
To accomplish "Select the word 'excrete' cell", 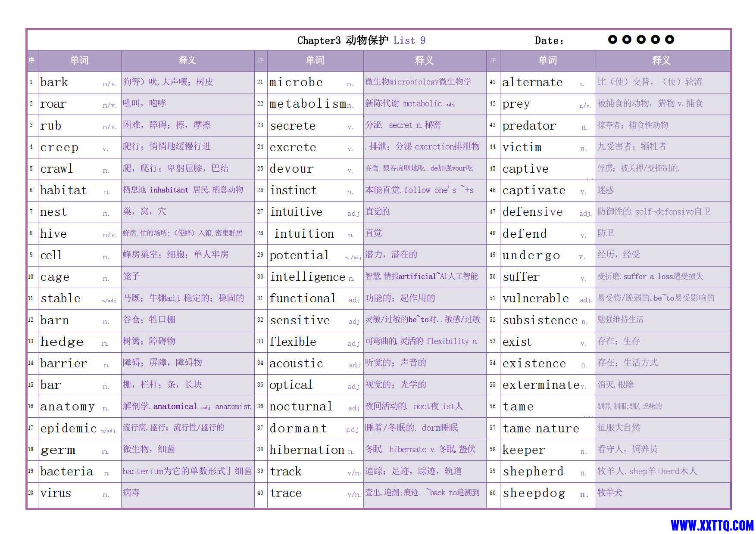I will (315, 147).
